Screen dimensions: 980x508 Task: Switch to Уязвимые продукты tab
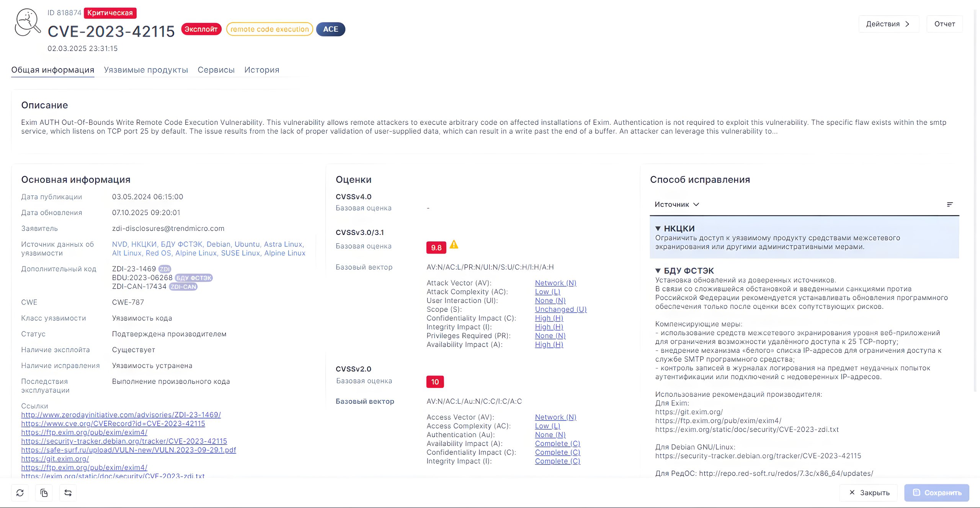146,70
